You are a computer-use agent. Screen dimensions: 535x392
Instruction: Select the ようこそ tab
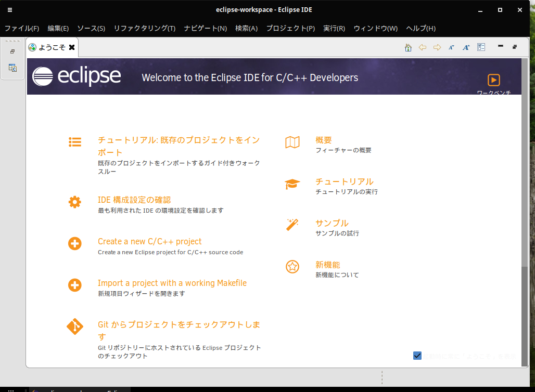(x=52, y=47)
